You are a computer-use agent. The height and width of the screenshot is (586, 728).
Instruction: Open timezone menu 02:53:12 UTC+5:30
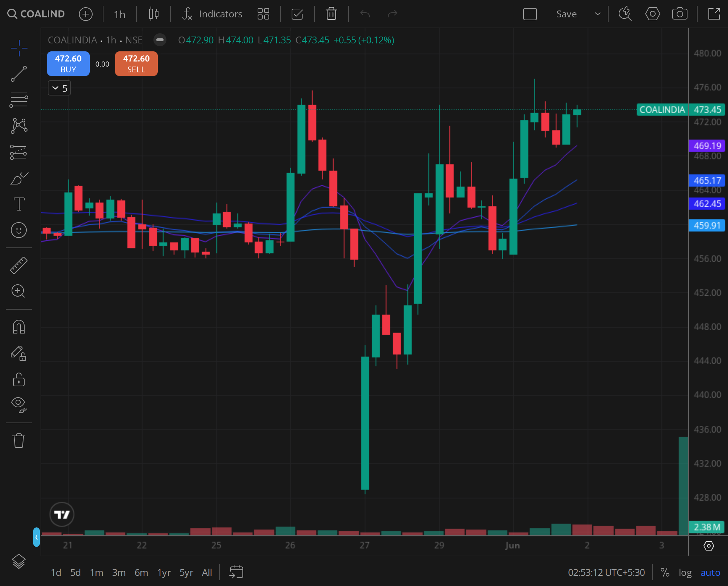point(606,573)
